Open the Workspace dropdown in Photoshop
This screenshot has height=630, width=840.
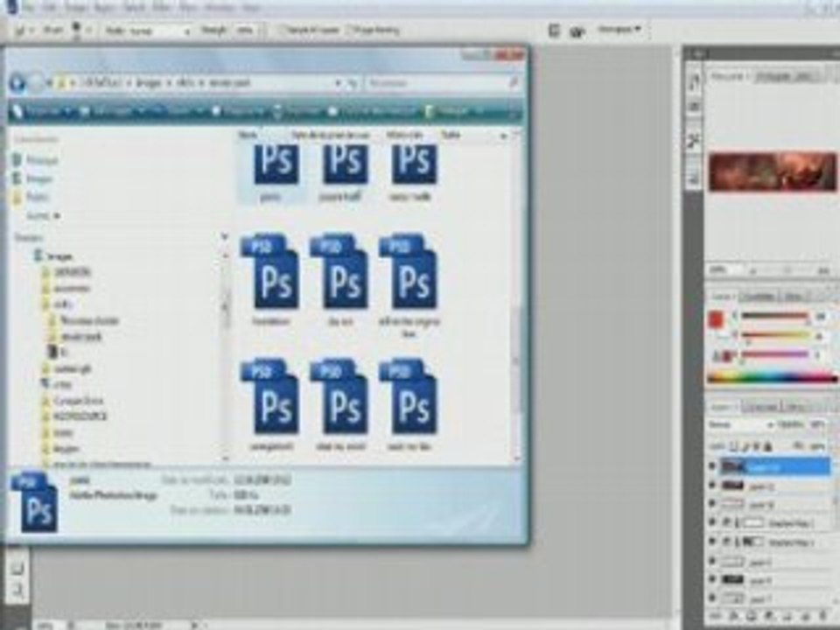(x=619, y=30)
